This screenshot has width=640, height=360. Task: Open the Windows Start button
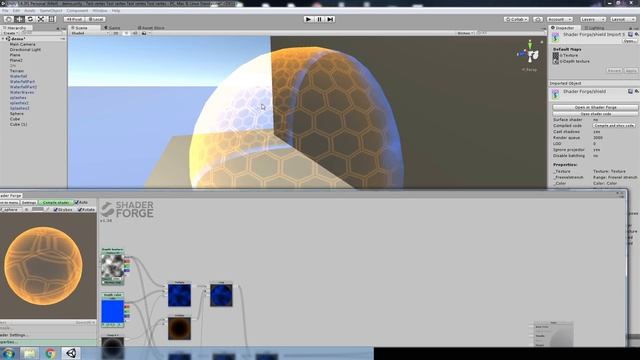pos(9,353)
